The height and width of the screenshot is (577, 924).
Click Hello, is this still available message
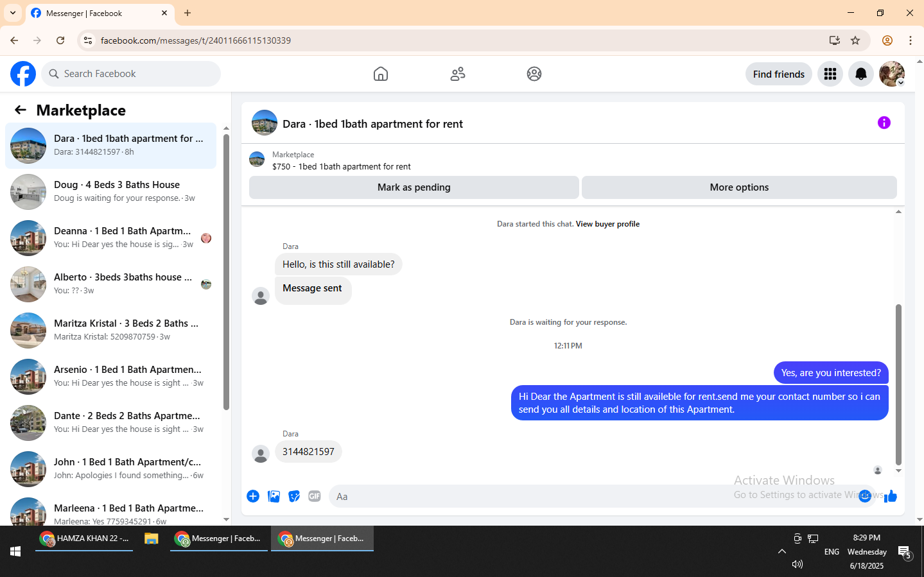click(338, 264)
